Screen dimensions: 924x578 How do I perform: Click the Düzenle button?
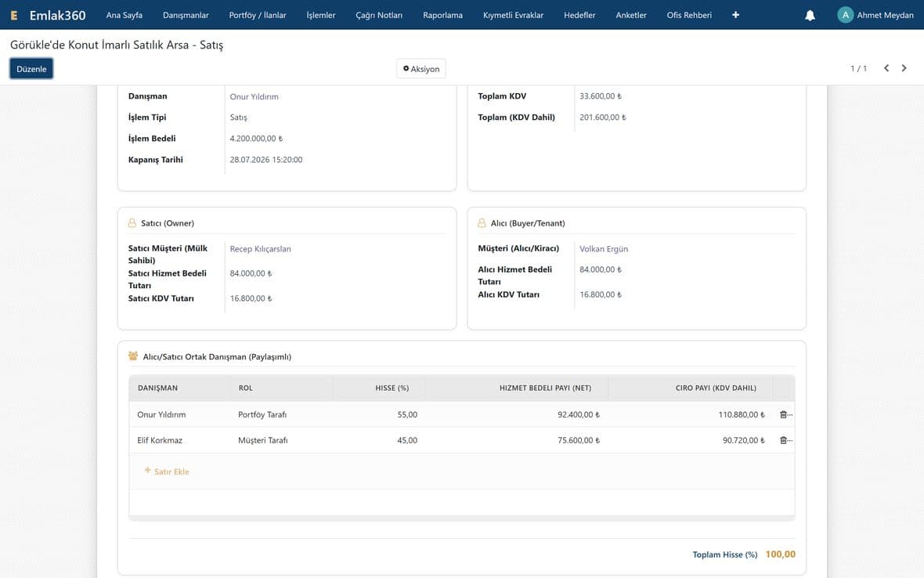(31, 69)
